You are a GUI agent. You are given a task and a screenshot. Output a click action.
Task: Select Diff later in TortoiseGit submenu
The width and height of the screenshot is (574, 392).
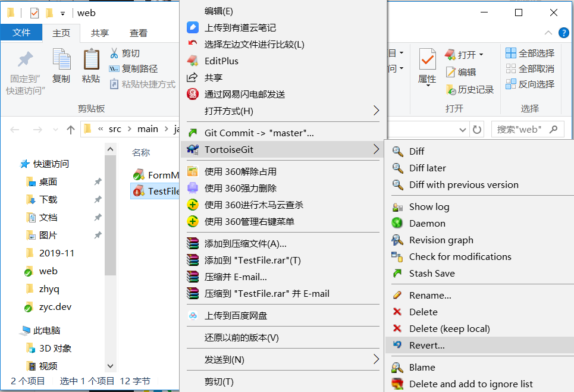pos(427,168)
